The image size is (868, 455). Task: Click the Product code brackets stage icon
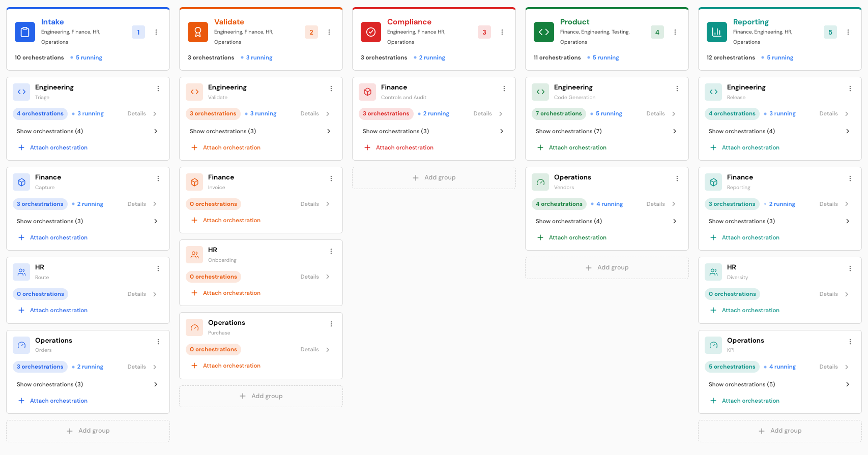[544, 32]
